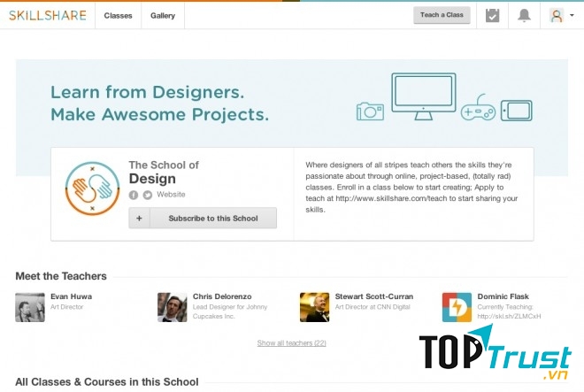
Task: Open the calendar checklist icon in header
Action: pyautogui.click(x=493, y=15)
